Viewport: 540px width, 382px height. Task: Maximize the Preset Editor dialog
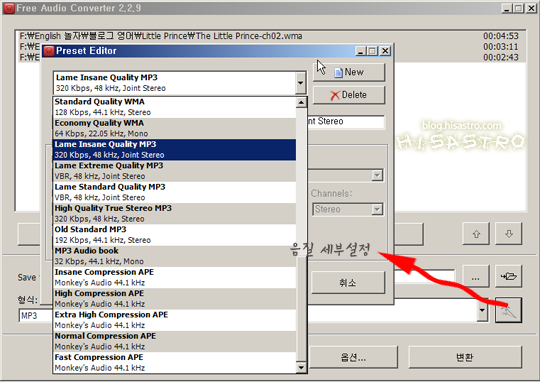[x=372, y=51]
